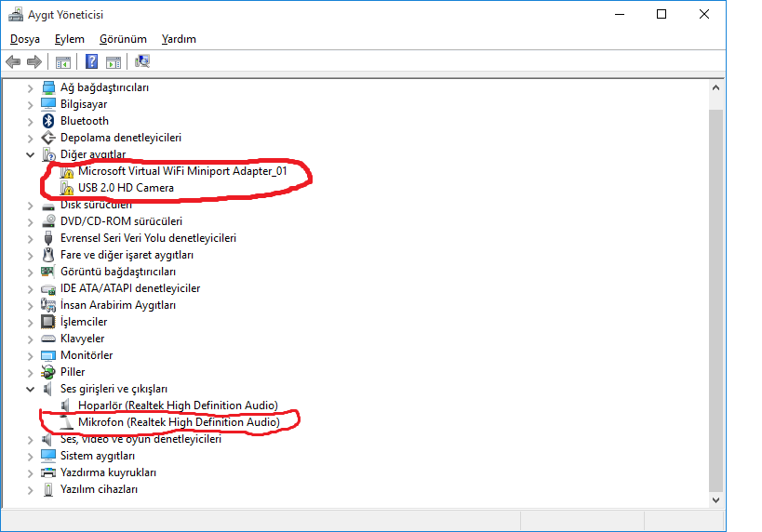
Task: Click the vertical scrollbar thumb
Action: pos(715,300)
